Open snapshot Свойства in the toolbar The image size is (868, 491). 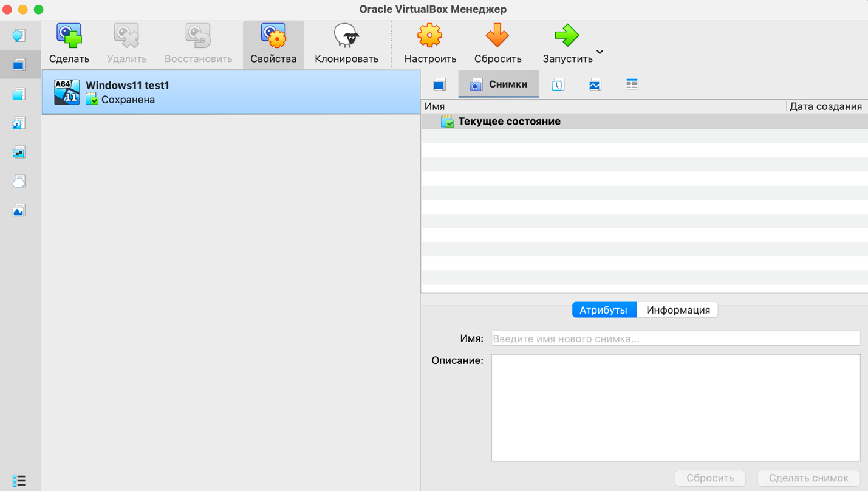click(273, 36)
